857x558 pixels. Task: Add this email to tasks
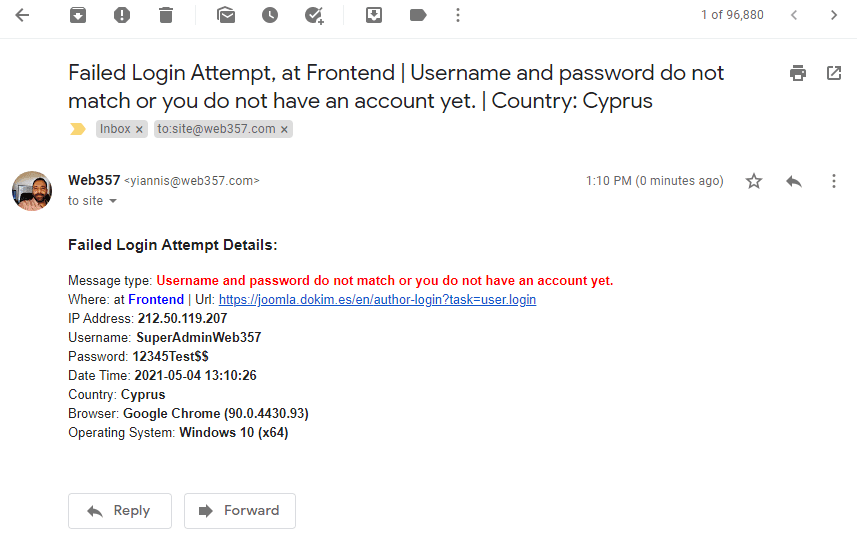[314, 15]
